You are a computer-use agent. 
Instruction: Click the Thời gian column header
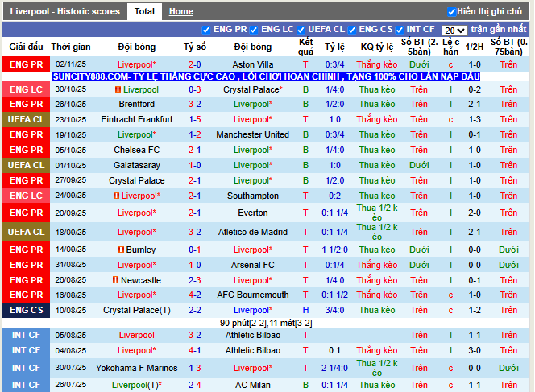(x=71, y=47)
